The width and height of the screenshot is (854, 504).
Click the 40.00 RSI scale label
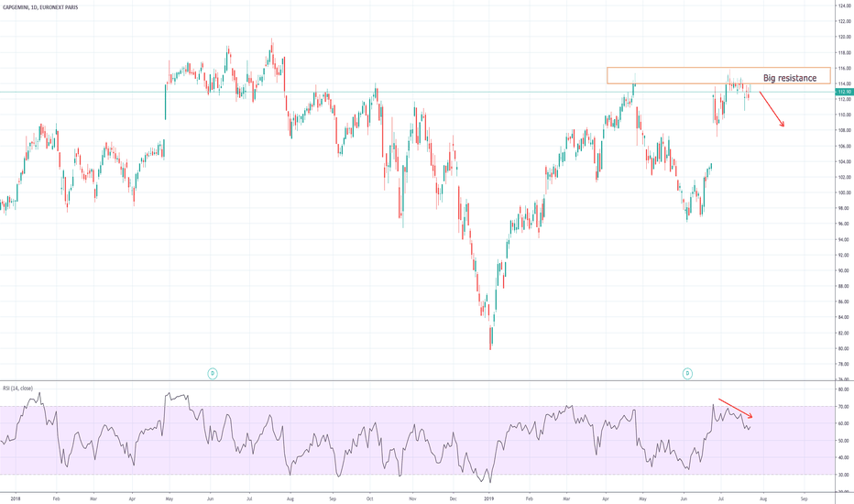(x=844, y=457)
